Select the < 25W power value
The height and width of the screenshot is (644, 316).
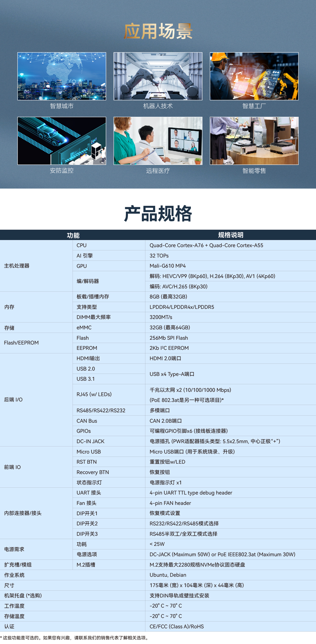point(157,544)
